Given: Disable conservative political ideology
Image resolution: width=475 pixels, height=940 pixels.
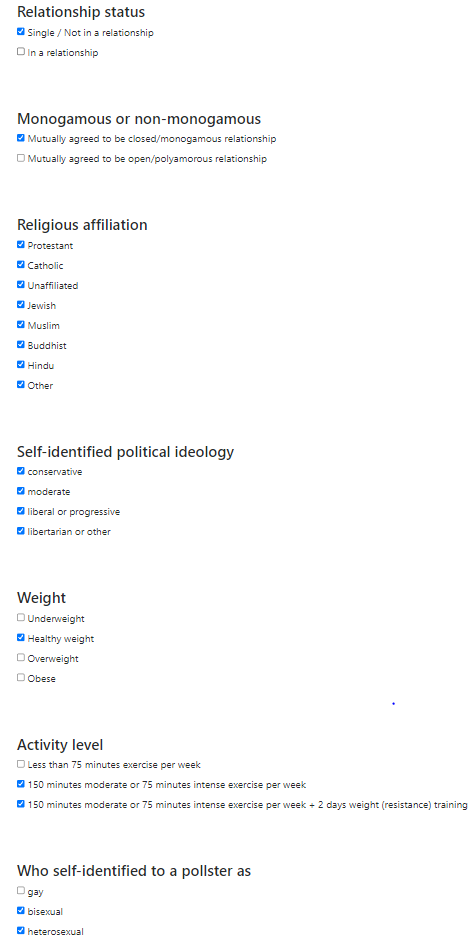Looking at the screenshot, I should pyautogui.click(x=21, y=471).
